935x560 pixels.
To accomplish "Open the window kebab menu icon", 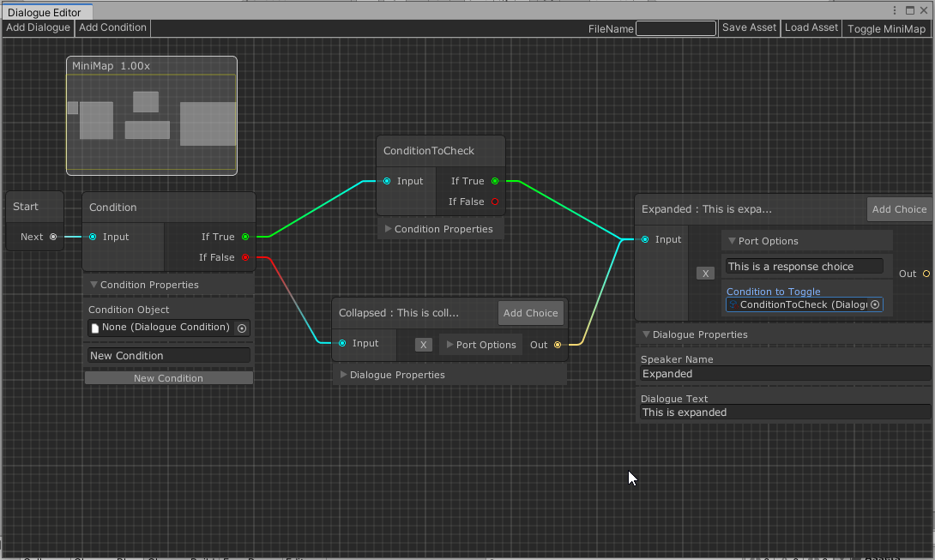I will coord(895,10).
